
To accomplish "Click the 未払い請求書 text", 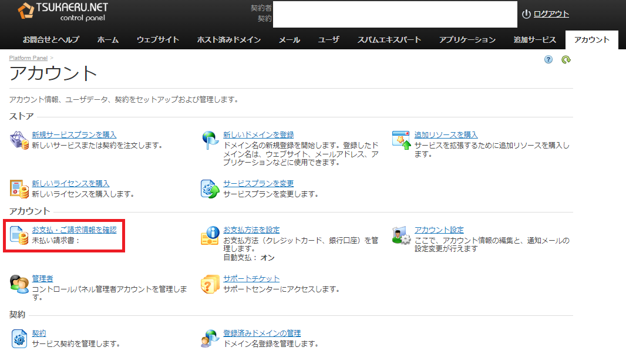I will coord(56,241).
